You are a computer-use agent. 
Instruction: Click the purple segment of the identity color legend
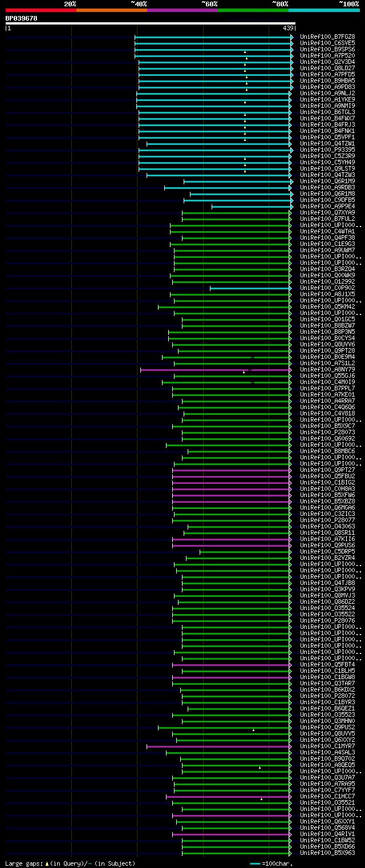point(182,10)
